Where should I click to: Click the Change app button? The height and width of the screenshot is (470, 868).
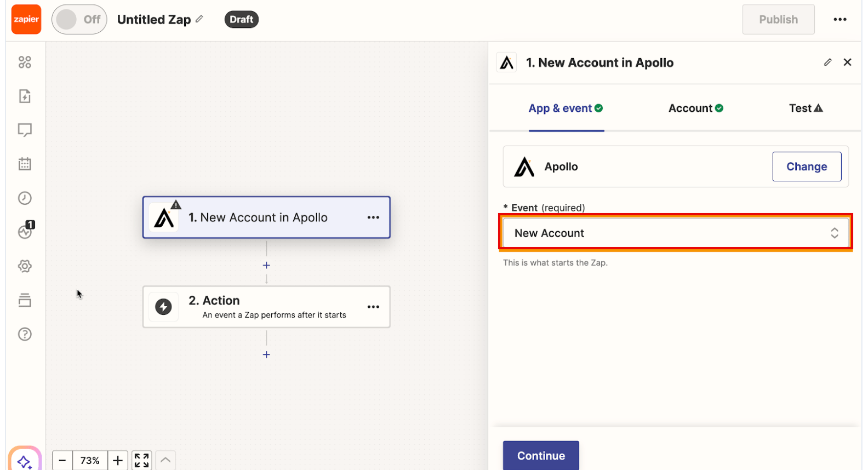[807, 167]
